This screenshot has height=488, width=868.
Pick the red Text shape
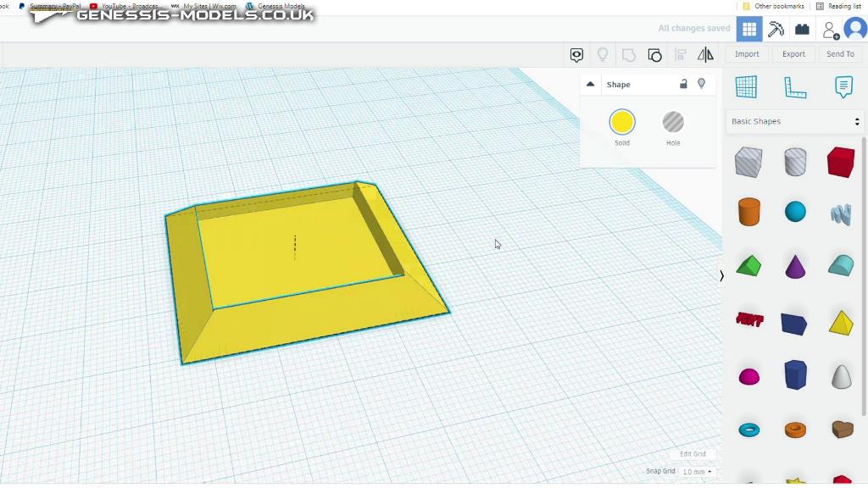pos(749,319)
